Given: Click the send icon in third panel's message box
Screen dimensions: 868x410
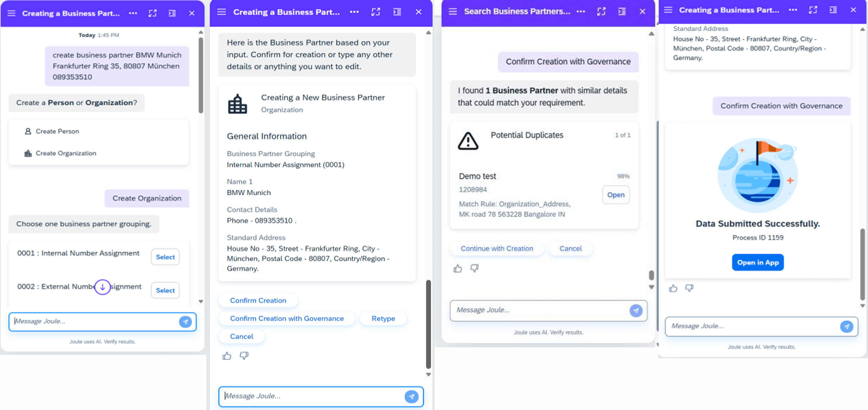Looking at the screenshot, I should [636, 310].
